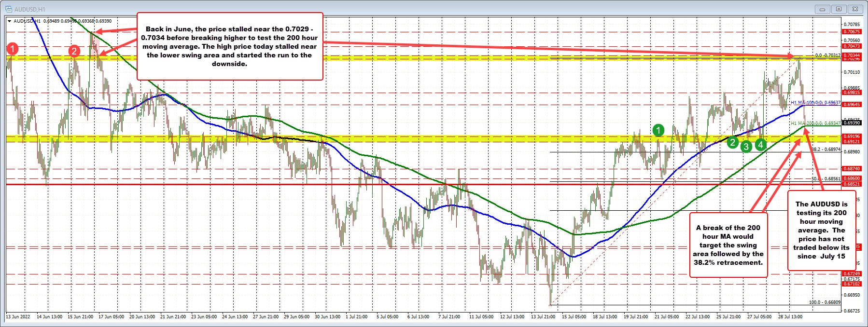The image size is (868, 327).
Task: Click the 27 Jul 05:00 time label
Action: click(x=760, y=317)
